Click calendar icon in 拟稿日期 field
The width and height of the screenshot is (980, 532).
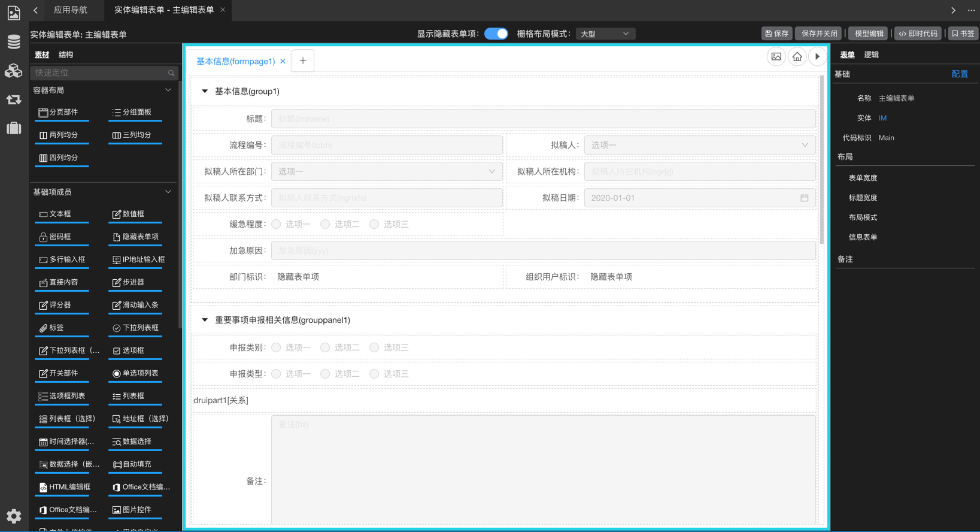point(804,198)
